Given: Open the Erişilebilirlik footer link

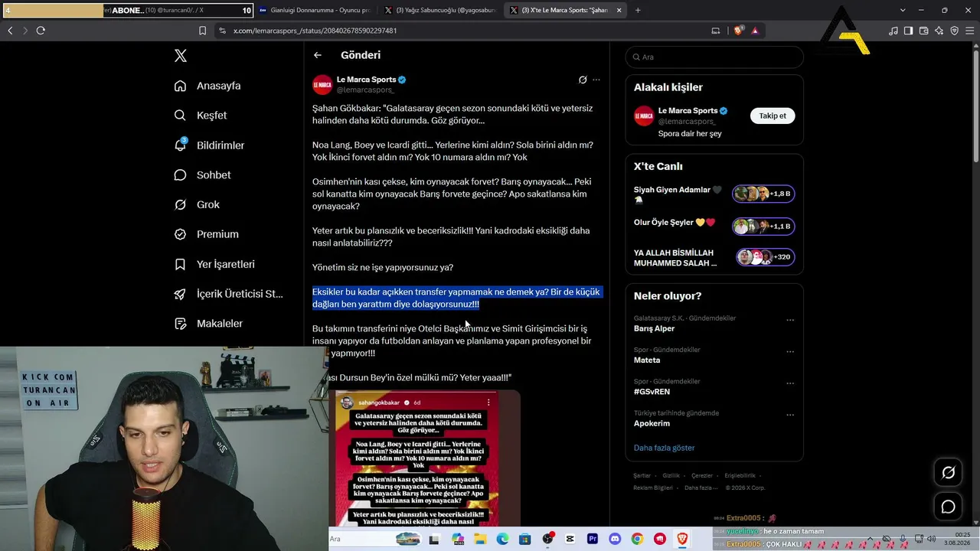Looking at the screenshot, I should click(740, 476).
